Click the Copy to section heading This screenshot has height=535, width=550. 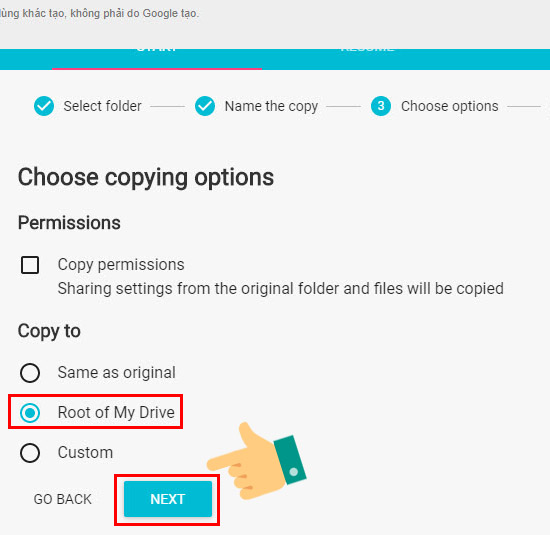coord(49,331)
